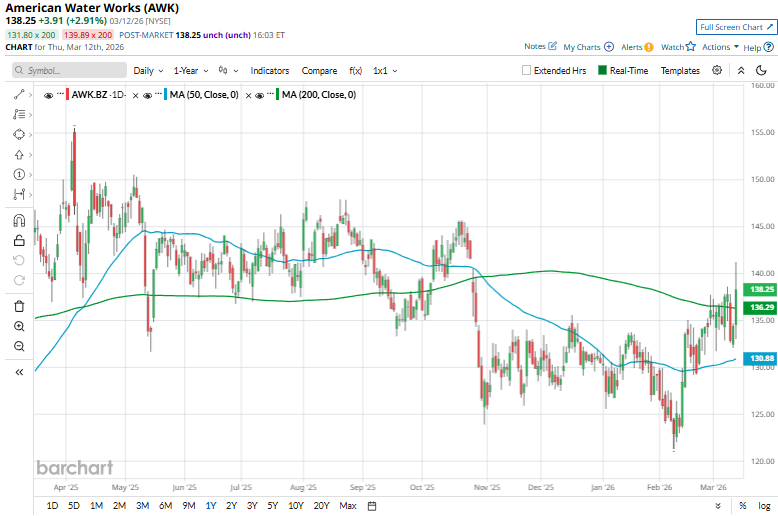Switch to dark mode moon icon

click(761, 70)
